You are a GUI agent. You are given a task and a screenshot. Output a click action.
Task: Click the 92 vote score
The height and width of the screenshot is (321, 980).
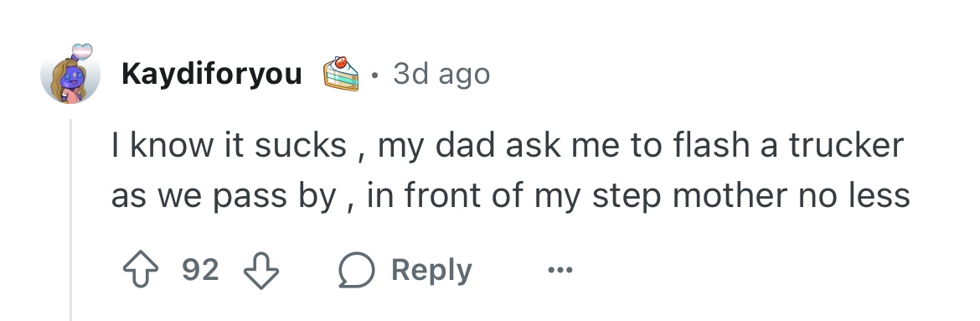point(201,270)
